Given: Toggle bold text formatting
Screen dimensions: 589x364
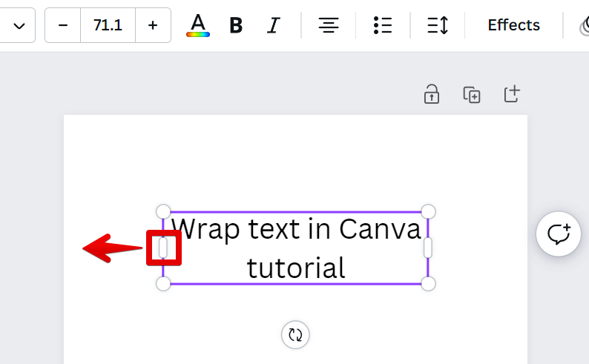Looking at the screenshot, I should tap(236, 25).
